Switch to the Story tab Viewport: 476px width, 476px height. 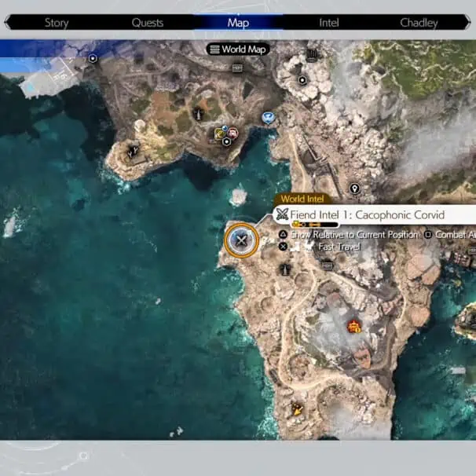coord(57,23)
